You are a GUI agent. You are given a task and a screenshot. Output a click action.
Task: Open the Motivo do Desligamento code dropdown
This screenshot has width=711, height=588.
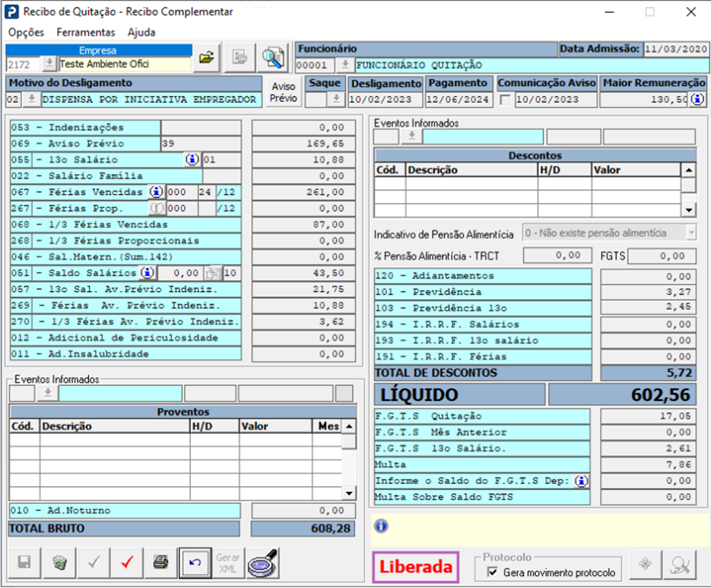click(31, 99)
